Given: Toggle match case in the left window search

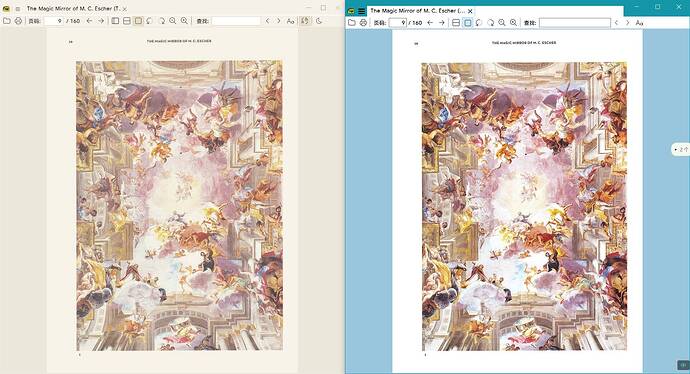Looking at the screenshot, I should click(290, 21).
